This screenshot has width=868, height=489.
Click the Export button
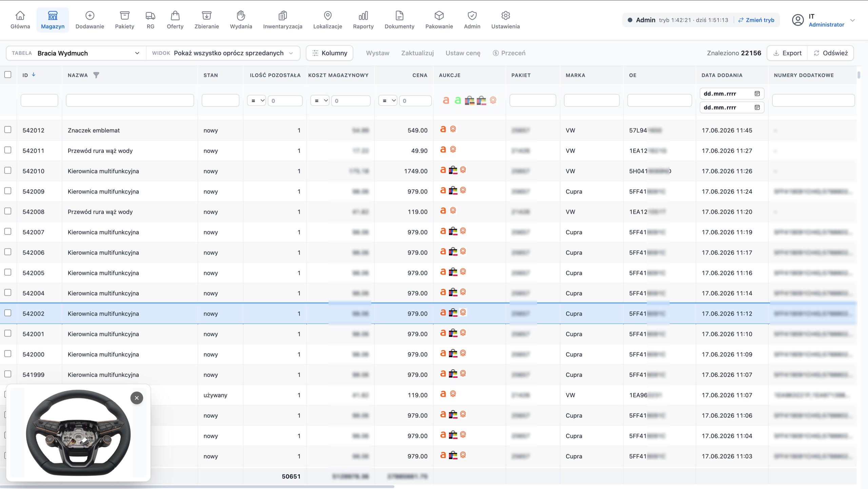pos(787,53)
